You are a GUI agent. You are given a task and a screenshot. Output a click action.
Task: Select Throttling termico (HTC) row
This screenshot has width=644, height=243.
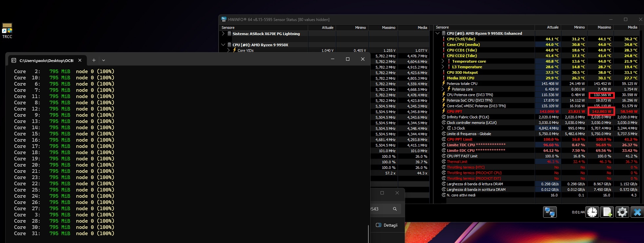pyautogui.click(x=539, y=167)
